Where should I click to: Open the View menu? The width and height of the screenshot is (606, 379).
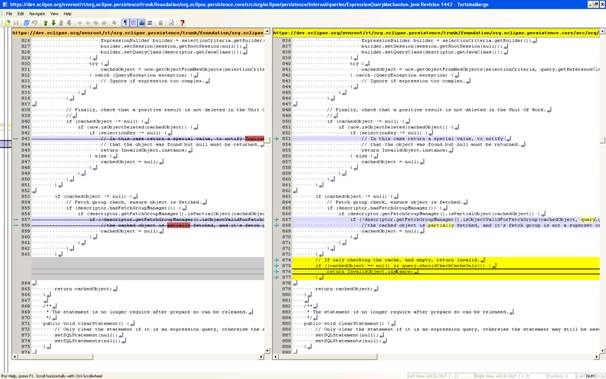pyautogui.click(x=54, y=14)
